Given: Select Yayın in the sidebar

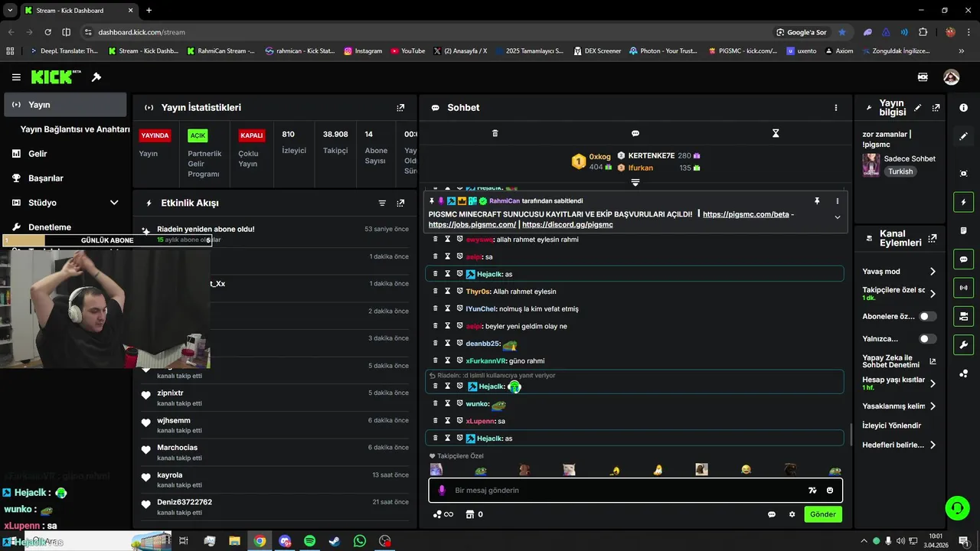Looking at the screenshot, I should pos(65,105).
